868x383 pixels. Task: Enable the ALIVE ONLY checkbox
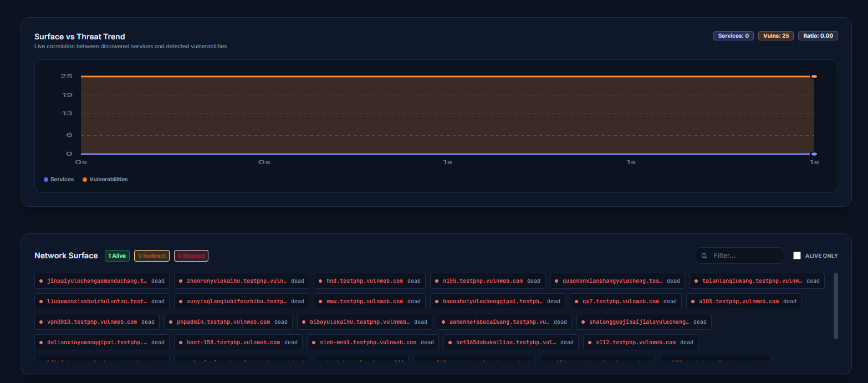pyautogui.click(x=797, y=256)
